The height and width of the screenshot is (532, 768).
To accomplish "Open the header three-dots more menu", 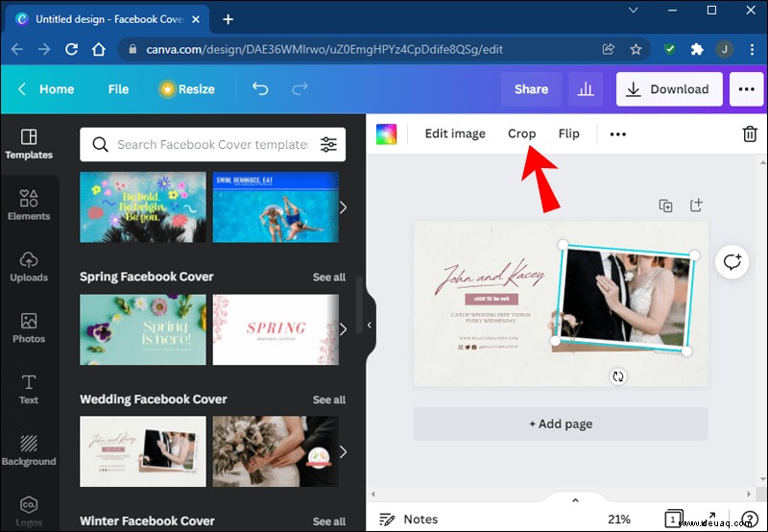I will click(747, 89).
